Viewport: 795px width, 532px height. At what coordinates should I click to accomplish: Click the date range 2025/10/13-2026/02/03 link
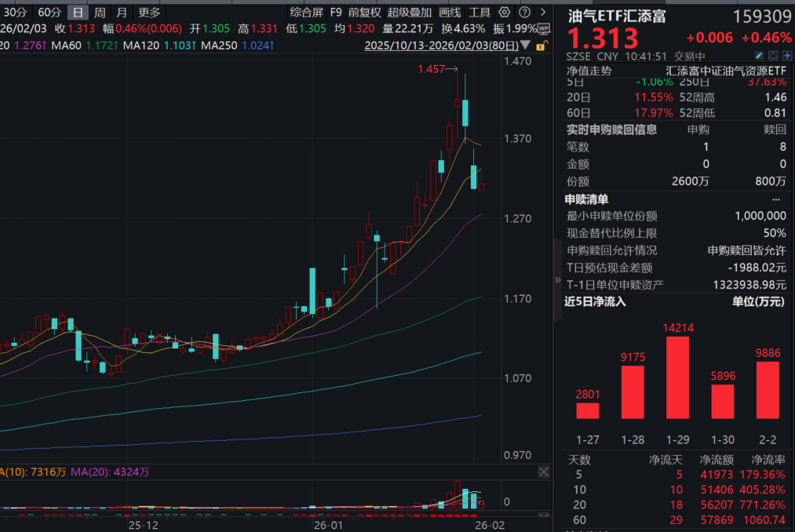click(442, 46)
